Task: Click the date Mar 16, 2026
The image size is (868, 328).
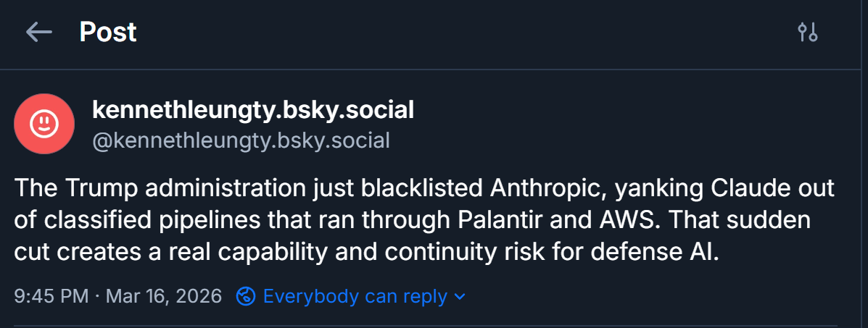Action: coord(164,296)
